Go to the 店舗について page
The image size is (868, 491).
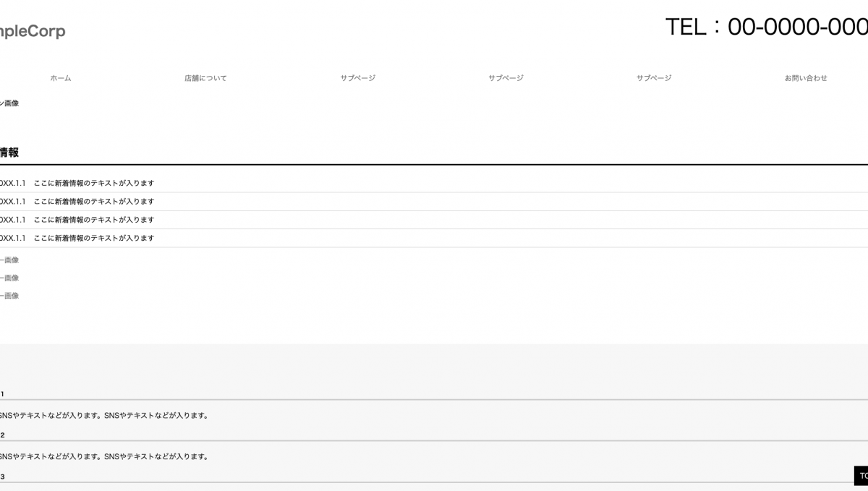coord(205,78)
